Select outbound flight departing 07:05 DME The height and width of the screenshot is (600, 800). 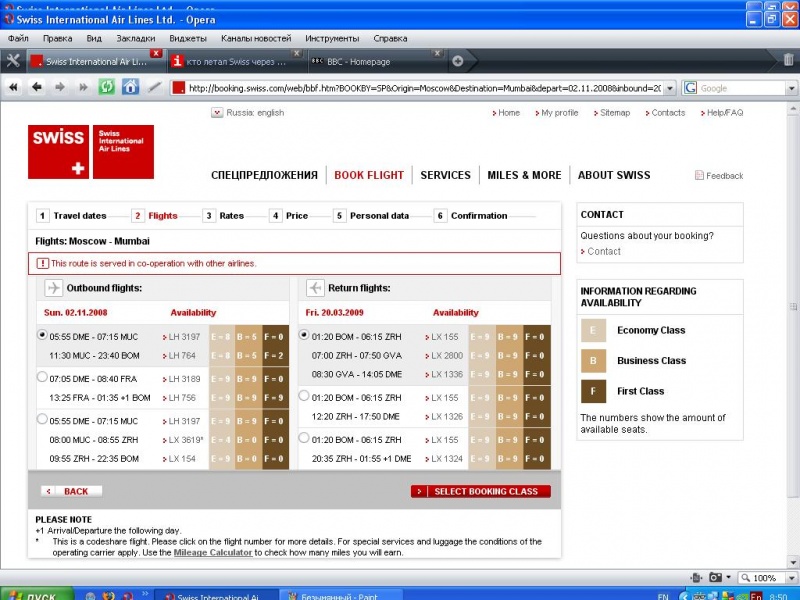click(42, 377)
